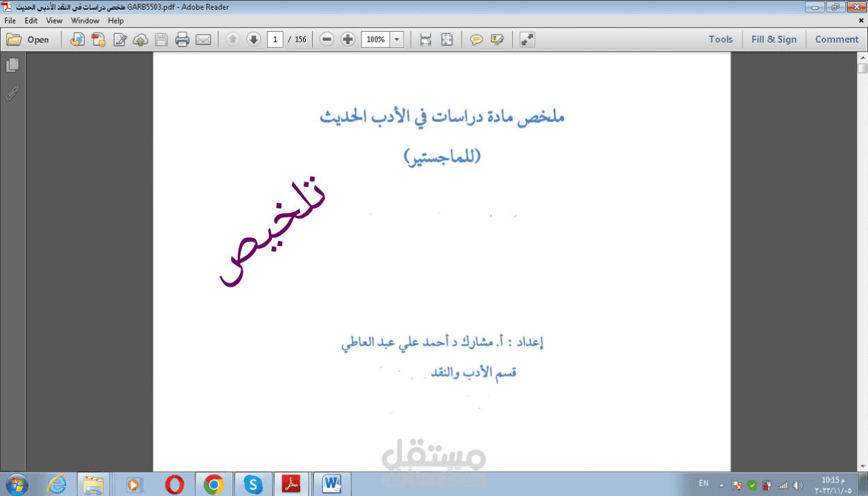Click the volume speaker tray icon
This screenshot has height=496, width=868.
pyautogui.click(x=798, y=486)
